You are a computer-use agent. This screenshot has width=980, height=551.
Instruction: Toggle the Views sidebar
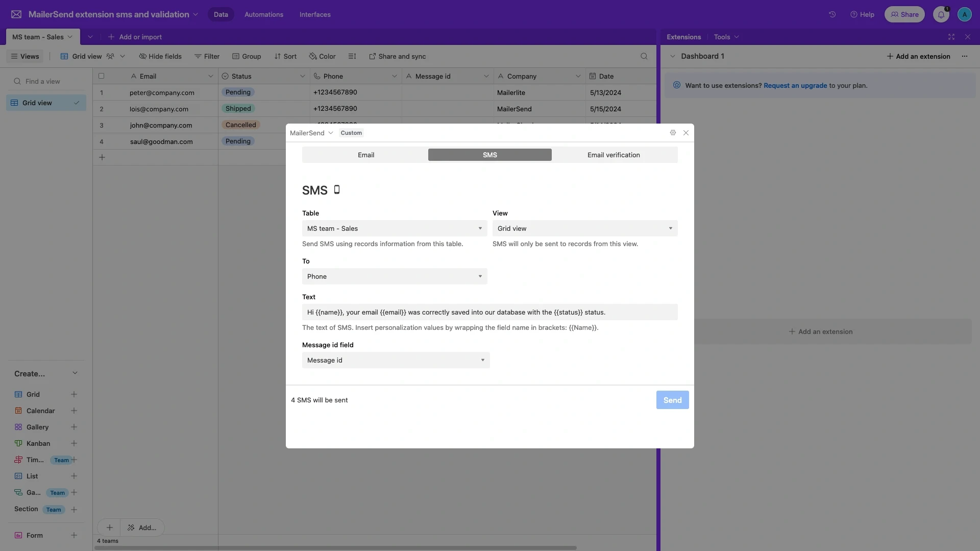pyautogui.click(x=25, y=56)
